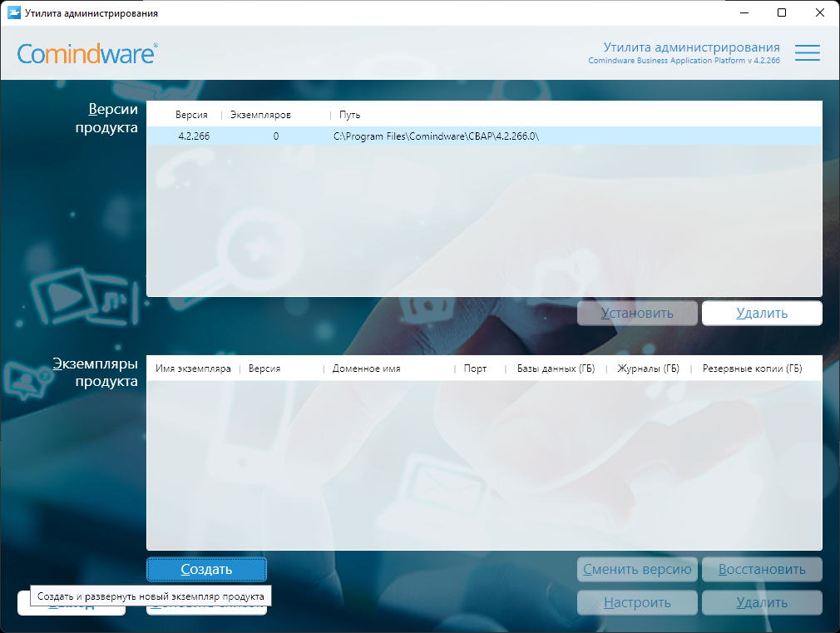Click Удалить under product instances list

tap(762, 602)
